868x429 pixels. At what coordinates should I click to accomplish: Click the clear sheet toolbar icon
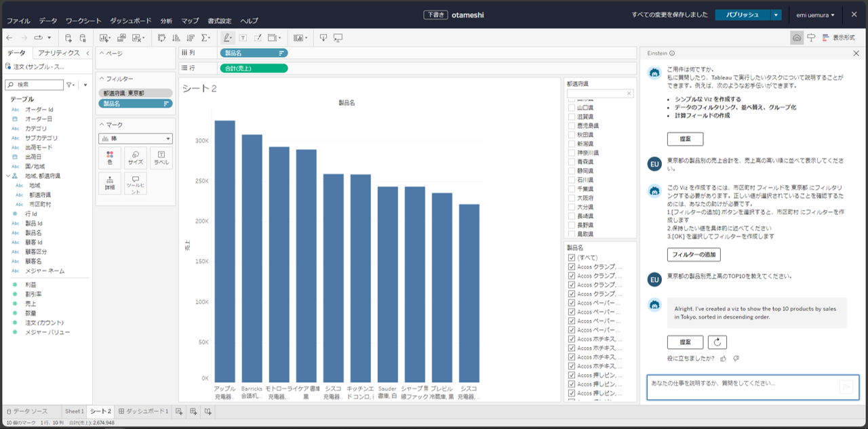coord(137,38)
